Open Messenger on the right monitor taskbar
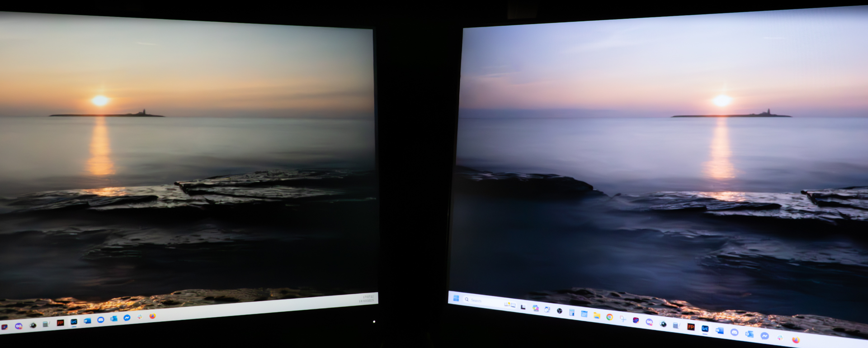 765,336
